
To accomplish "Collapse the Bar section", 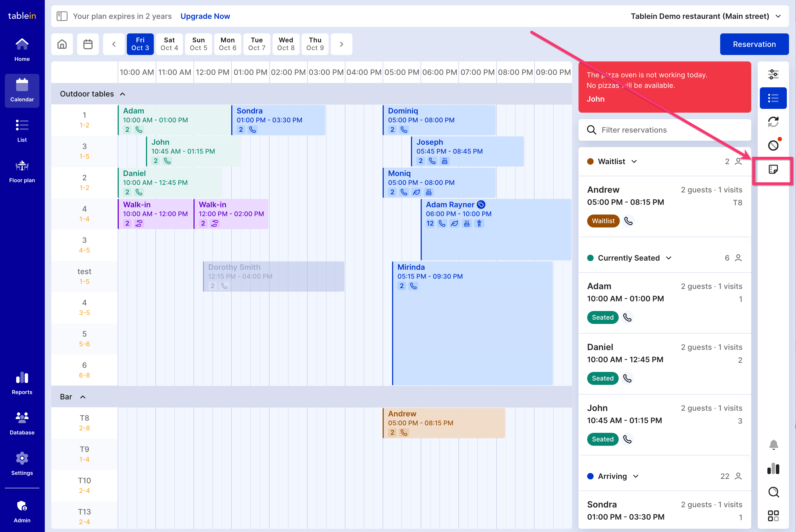I will pyautogui.click(x=83, y=397).
